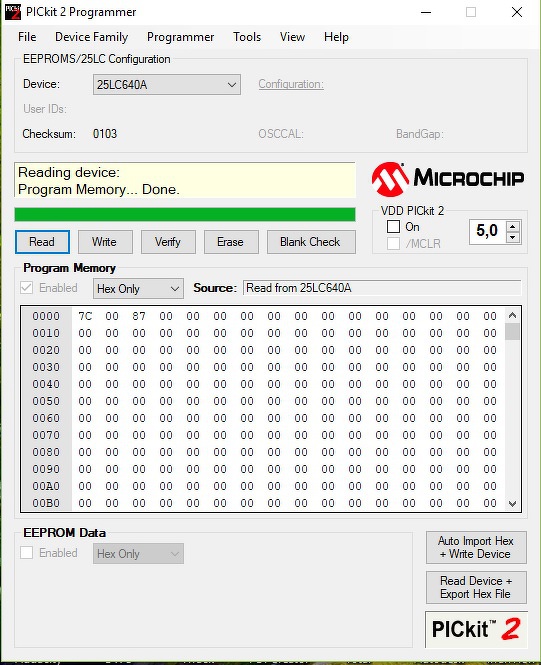The image size is (541, 665).
Task: Toggle Program Memory Enabled checkbox
Action: 26,288
